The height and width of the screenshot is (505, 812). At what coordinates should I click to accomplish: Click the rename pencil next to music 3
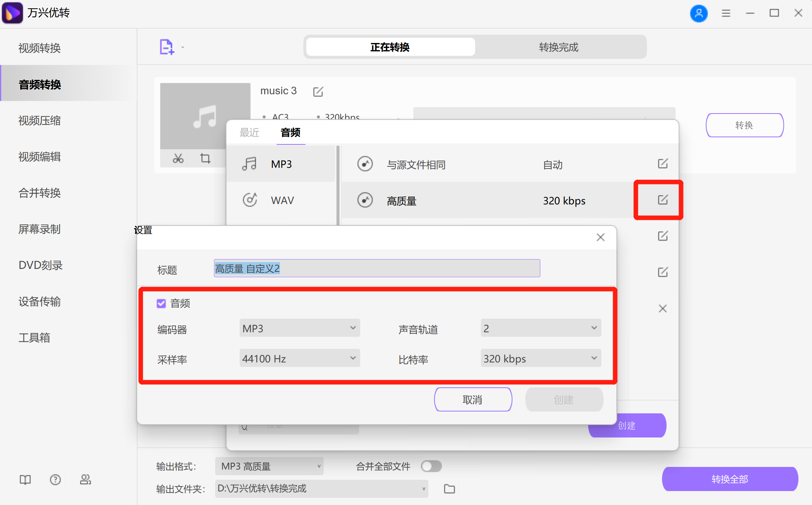(x=318, y=91)
